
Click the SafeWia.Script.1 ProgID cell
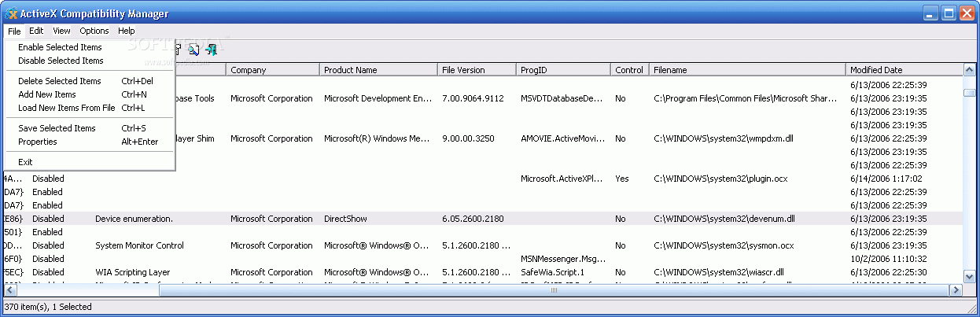click(x=552, y=272)
